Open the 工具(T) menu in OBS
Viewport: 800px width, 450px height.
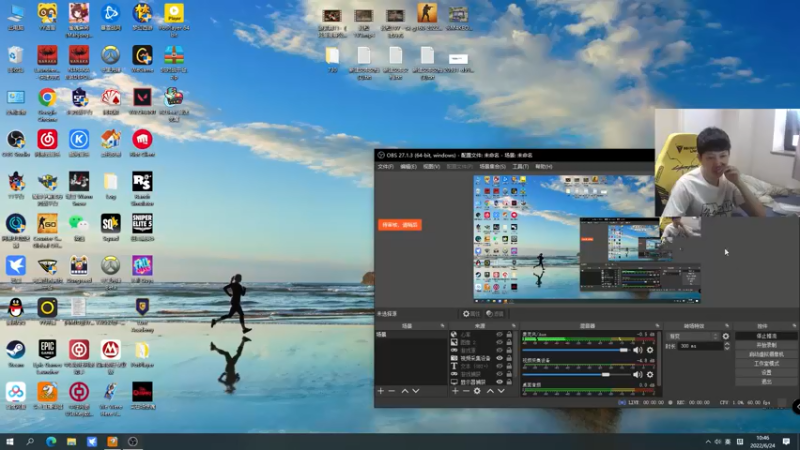tap(520, 167)
